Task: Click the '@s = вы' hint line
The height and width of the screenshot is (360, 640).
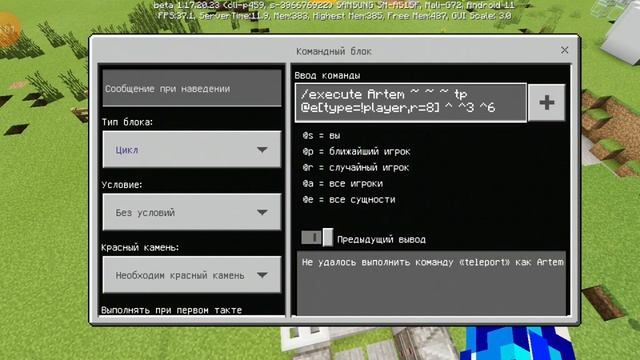Action: point(321,136)
